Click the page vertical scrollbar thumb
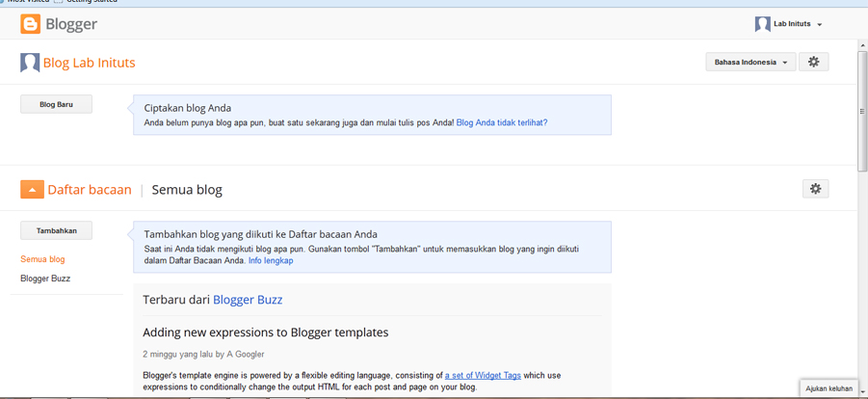Screen dimensions: 868x399 click(x=862, y=112)
